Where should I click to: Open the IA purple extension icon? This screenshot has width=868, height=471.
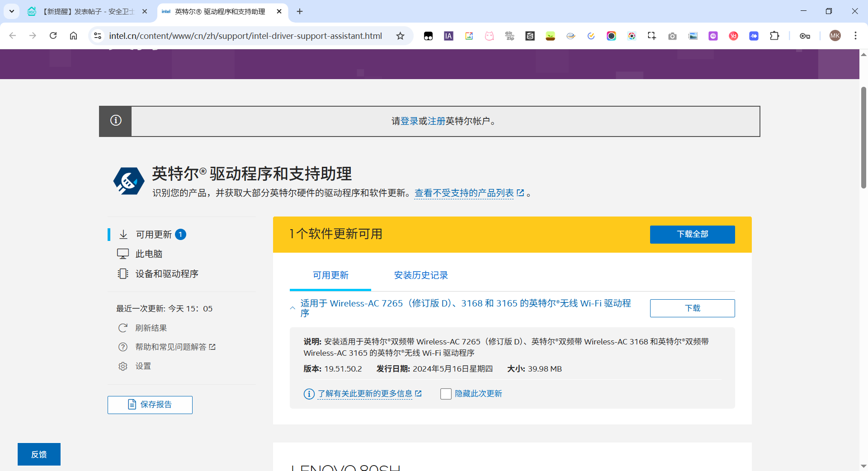tap(448, 36)
